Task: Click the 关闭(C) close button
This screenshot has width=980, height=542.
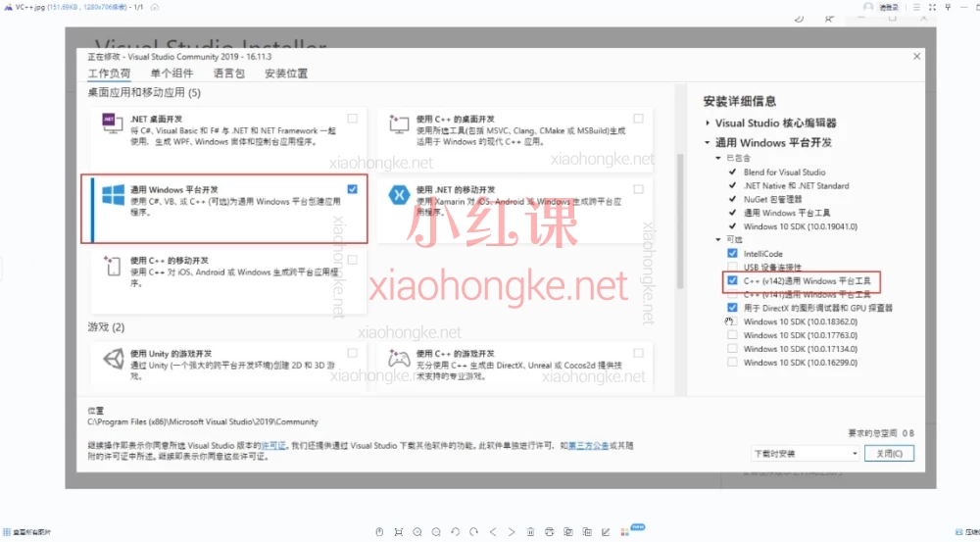Action: click(889, 453)
